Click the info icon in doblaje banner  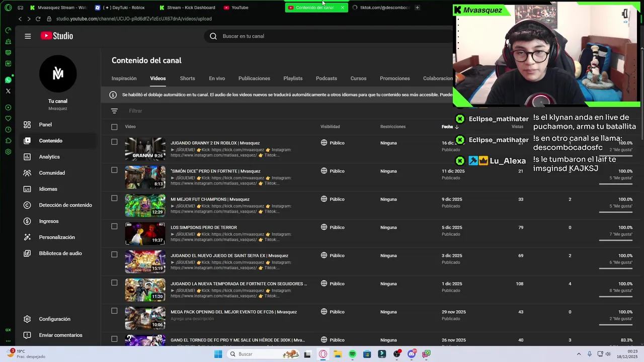pyautogui.click(x=113, y=95)
